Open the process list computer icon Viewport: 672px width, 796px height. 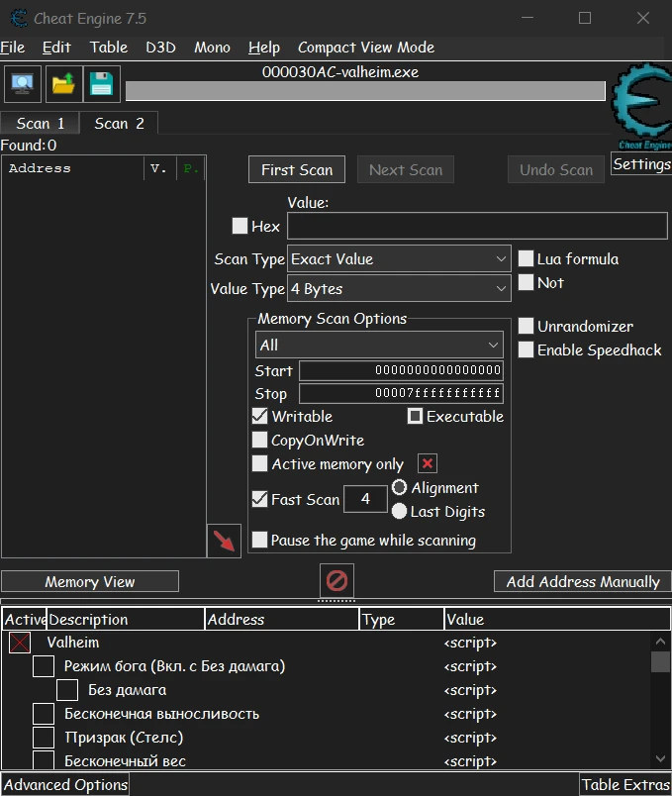pyautogui.click(x=23, y=84)
